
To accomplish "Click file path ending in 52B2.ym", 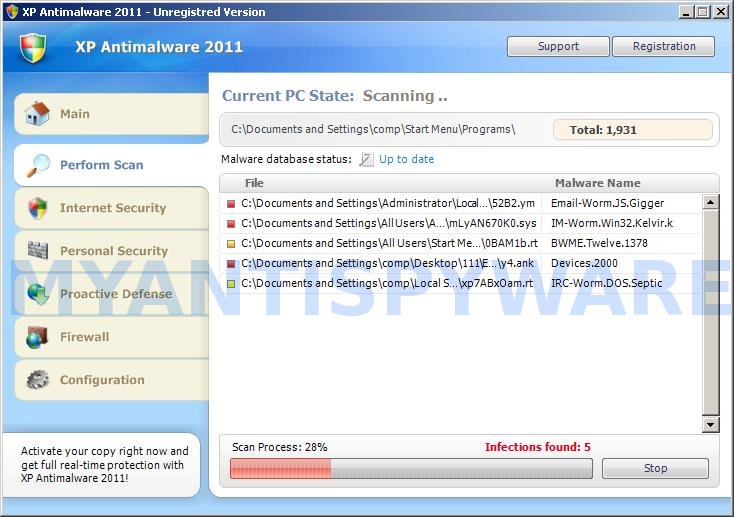I will coord(388,203).
